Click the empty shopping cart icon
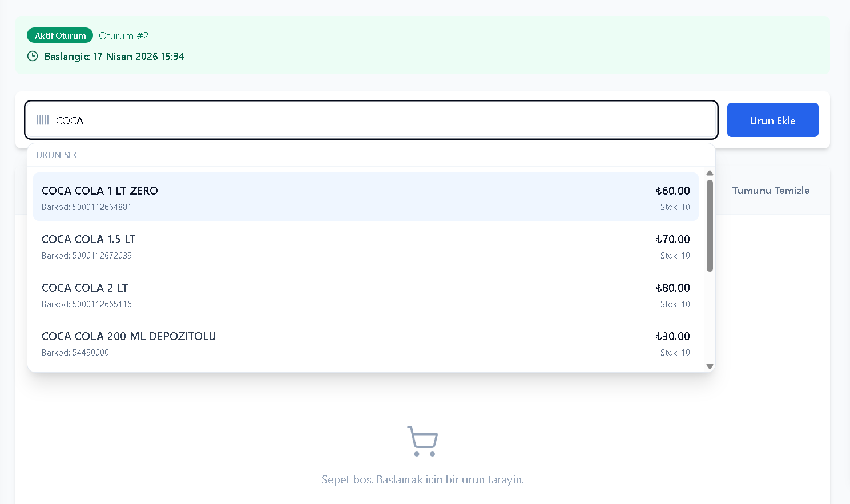 (422, 440)
